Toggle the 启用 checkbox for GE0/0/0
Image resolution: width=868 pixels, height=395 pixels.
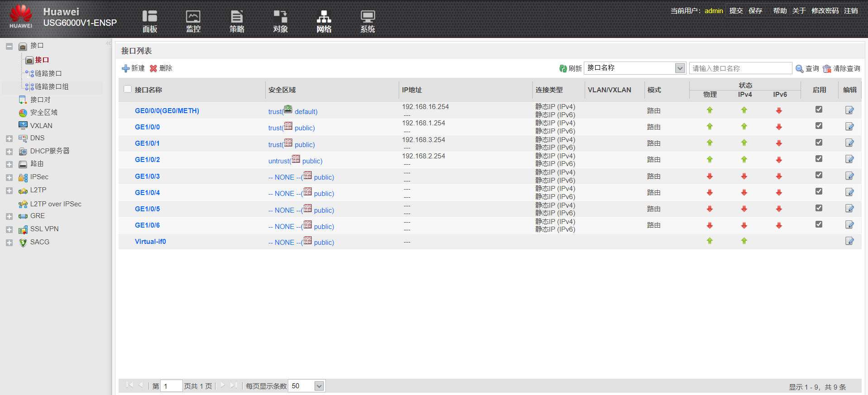point(819,109)
